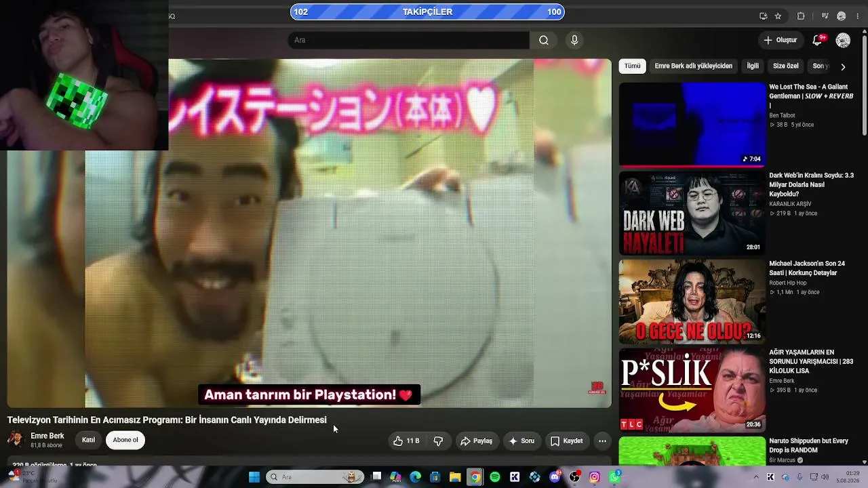Open Microsoft Edge from the taskbar

pyautogui.click(x=415, y=477)
